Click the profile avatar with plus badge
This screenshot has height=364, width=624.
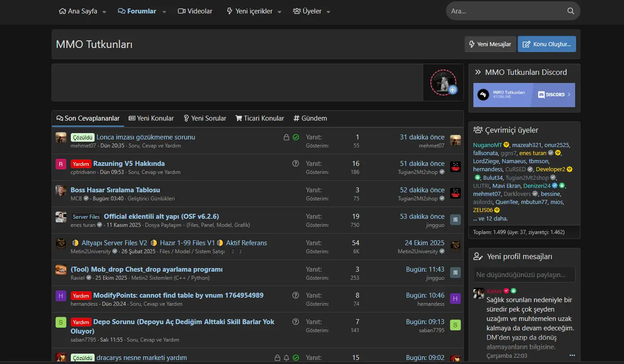[x=443, y=82]
